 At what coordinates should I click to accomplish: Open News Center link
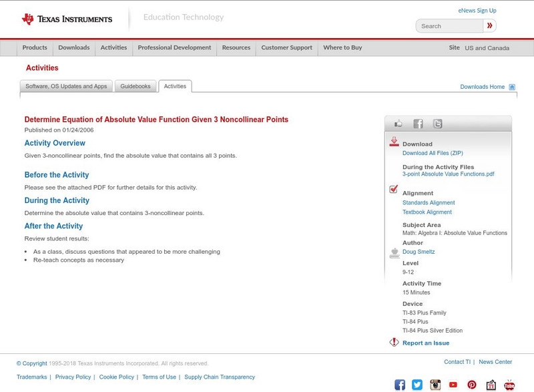click(495, 362)
